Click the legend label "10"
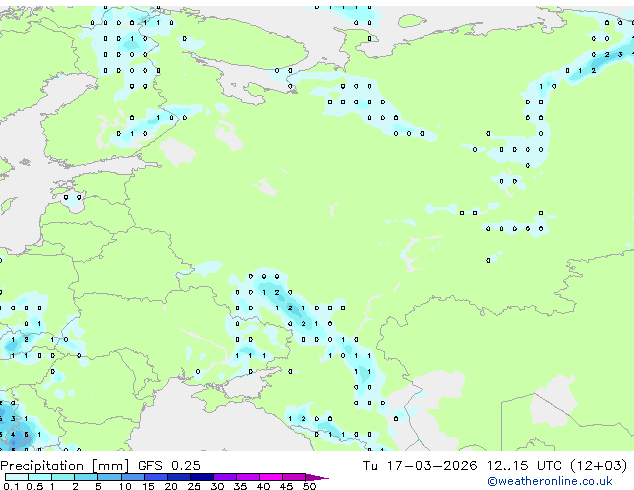This screenshot has height=490, width=634. (x=125, y=486)
